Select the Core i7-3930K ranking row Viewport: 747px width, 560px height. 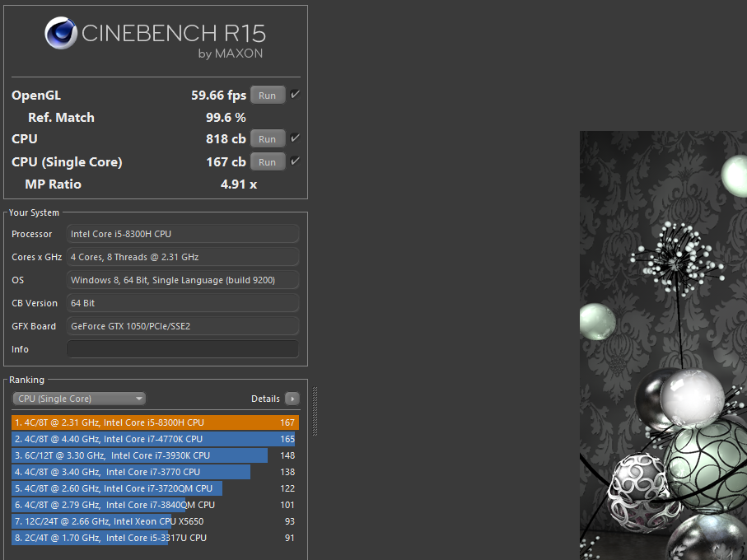[156, 455]
